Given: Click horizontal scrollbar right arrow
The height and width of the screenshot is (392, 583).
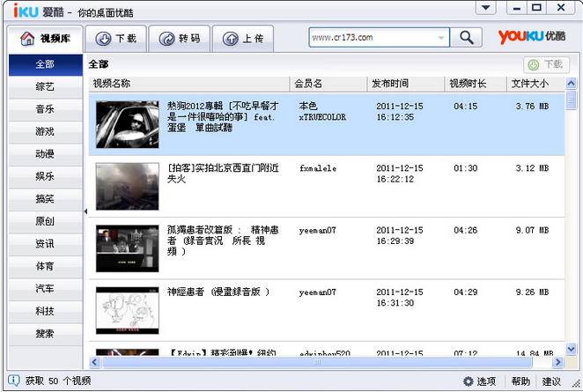Looking at the screenshot, I should coord(557,362).
